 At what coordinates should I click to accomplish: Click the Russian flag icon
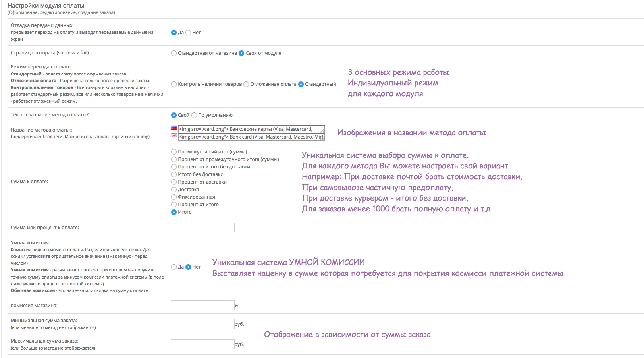tap(174, 128)
